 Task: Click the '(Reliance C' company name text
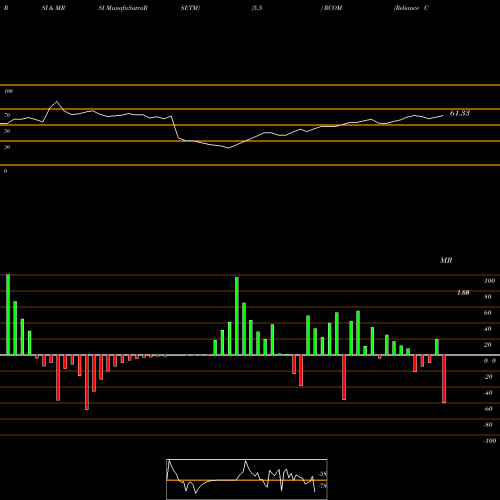411,8
